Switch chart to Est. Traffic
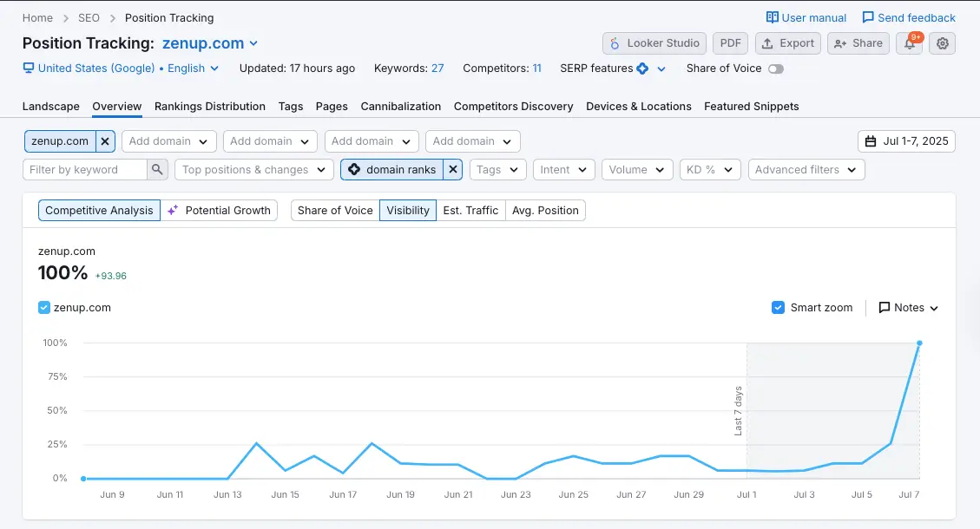 (x=470, y=211)
